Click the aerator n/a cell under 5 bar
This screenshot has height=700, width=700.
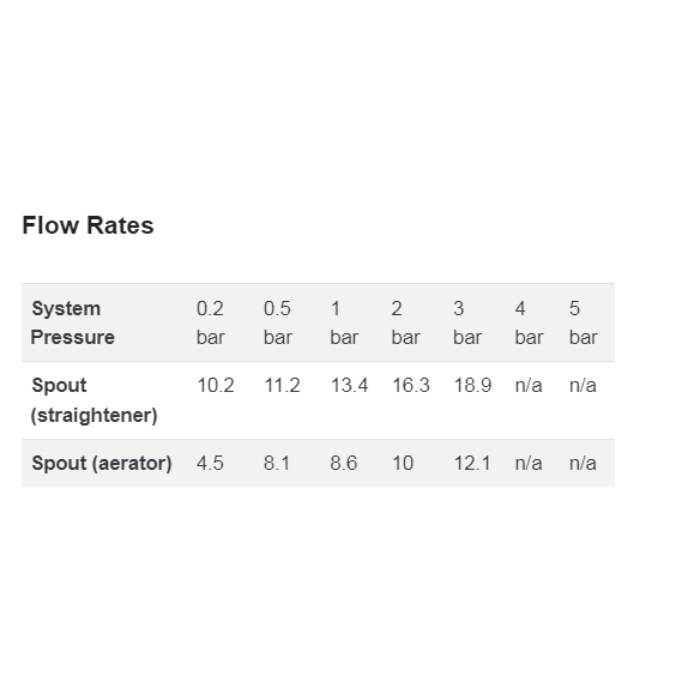coord(583,463)
